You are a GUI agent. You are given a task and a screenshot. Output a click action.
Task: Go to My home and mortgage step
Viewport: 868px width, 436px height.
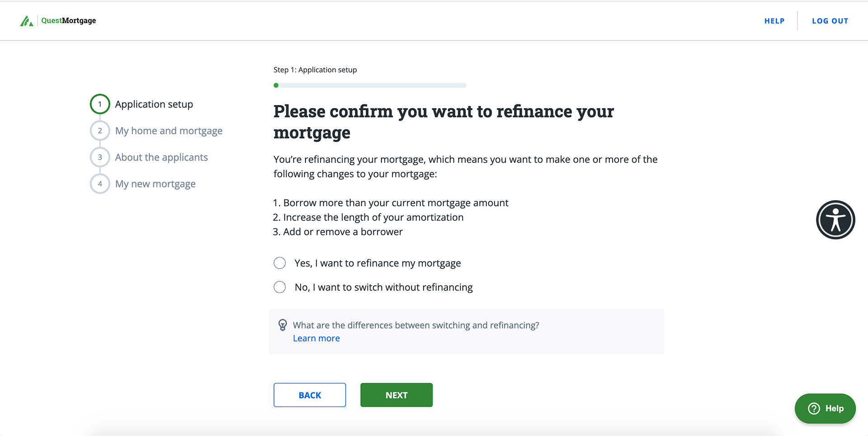(x=169, y=131)
